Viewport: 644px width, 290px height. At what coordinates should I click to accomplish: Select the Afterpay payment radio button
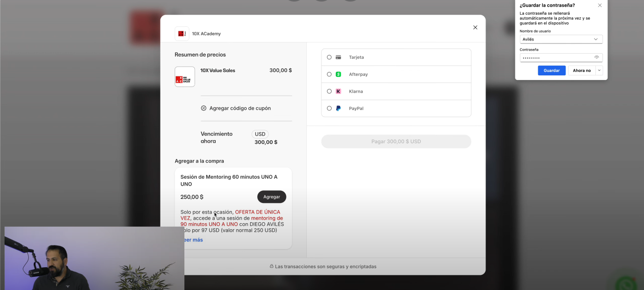coord(329,74)
